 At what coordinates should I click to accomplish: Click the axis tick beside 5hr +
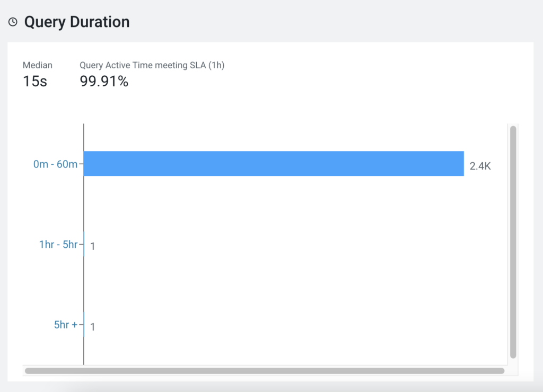point(81,325)
